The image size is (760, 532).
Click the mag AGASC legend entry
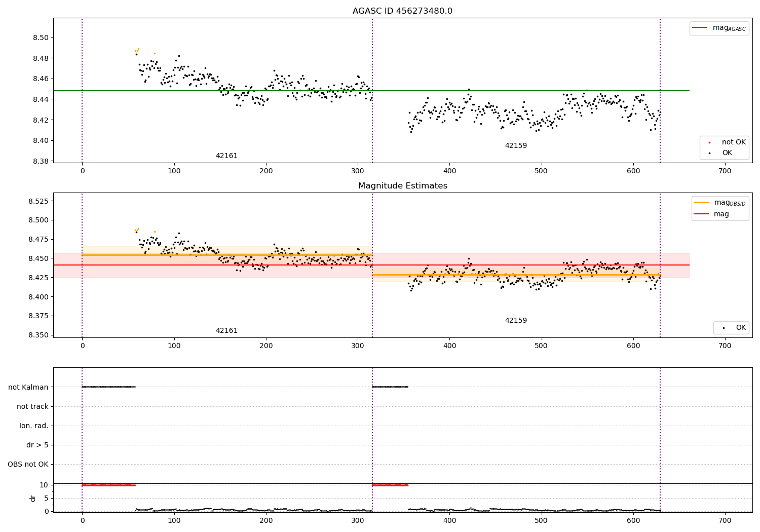719,28
